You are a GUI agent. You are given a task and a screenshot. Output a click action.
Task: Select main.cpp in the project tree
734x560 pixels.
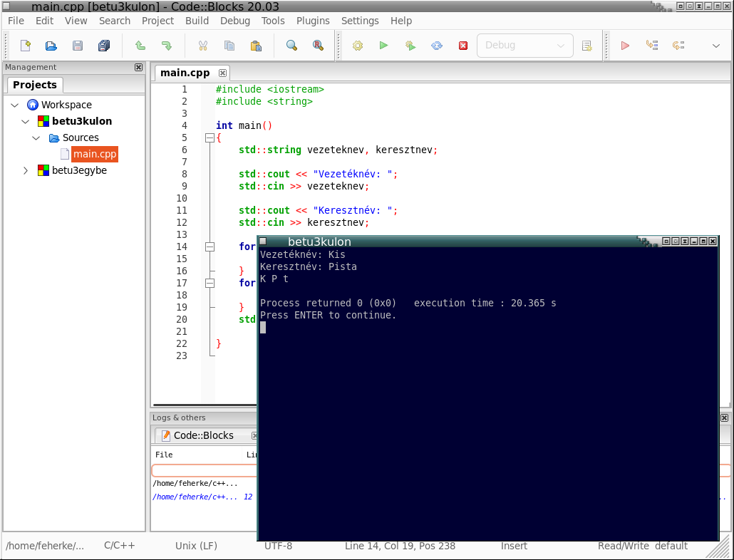95,155
